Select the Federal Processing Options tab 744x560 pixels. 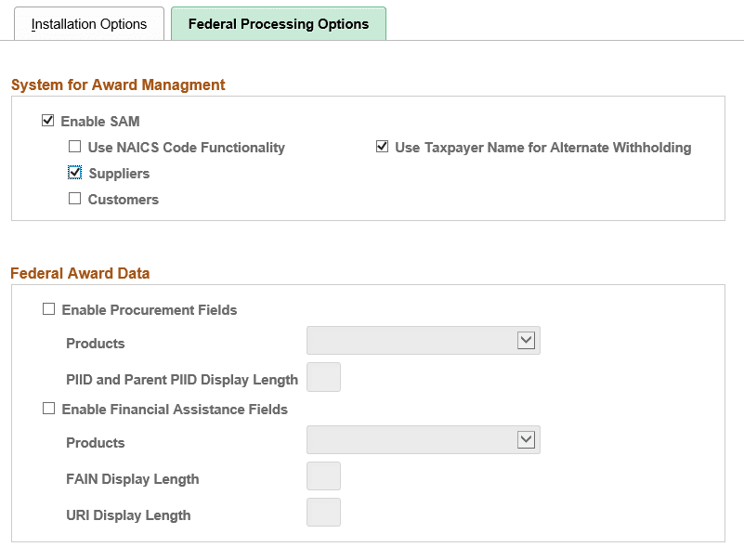(278, 23)
